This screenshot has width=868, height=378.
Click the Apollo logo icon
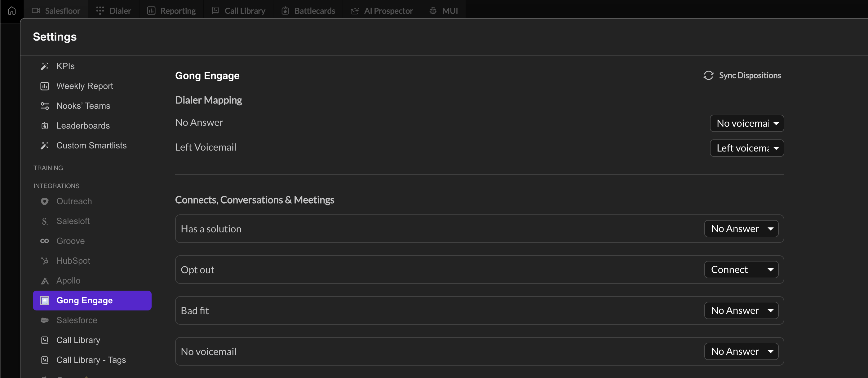pos(44,281)
